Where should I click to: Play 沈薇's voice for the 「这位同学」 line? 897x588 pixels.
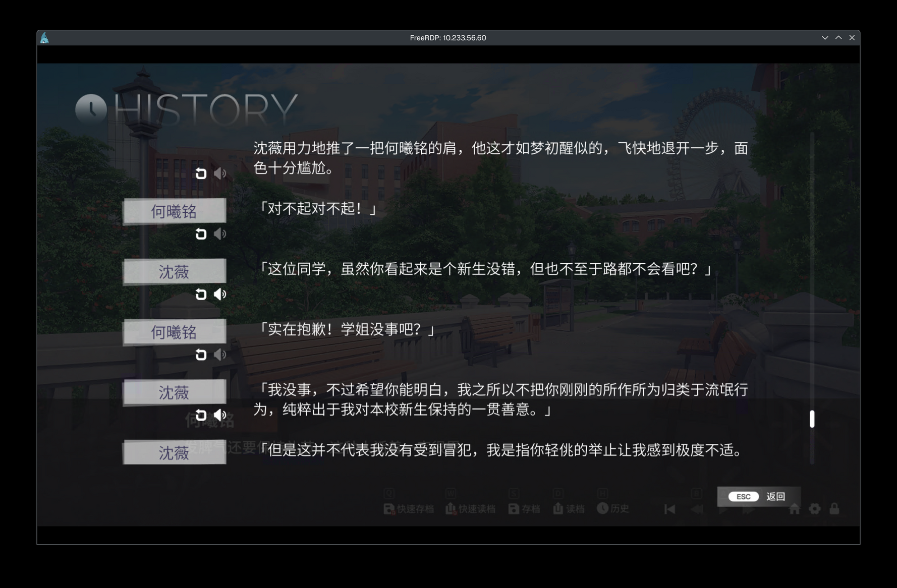point(220,295)
